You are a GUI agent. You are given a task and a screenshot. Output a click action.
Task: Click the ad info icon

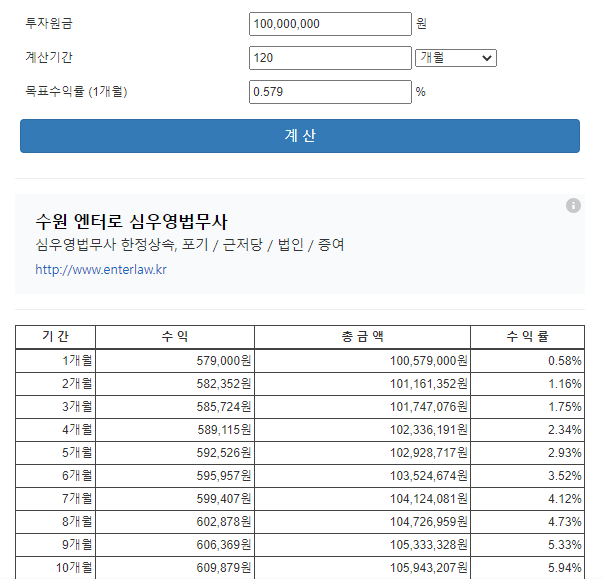click(x=573, y=206)
